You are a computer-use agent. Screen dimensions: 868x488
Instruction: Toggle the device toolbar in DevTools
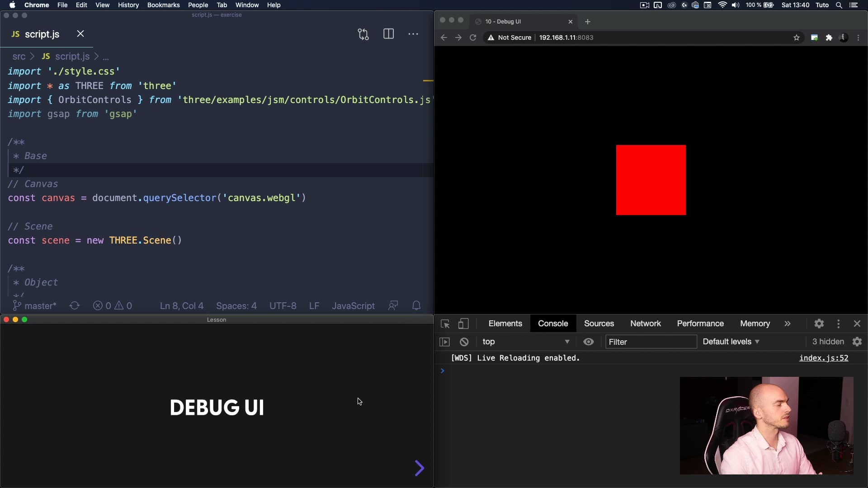[x=464, y=324]
